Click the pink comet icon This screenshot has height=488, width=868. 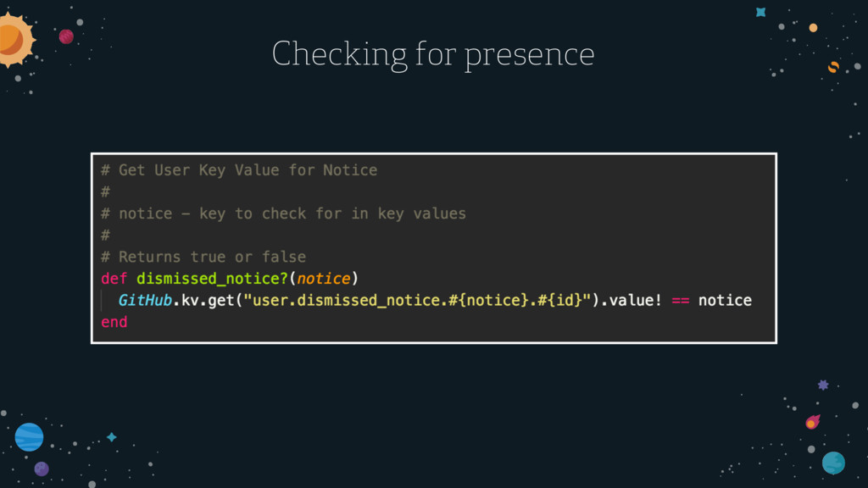(x=813, y=422)
